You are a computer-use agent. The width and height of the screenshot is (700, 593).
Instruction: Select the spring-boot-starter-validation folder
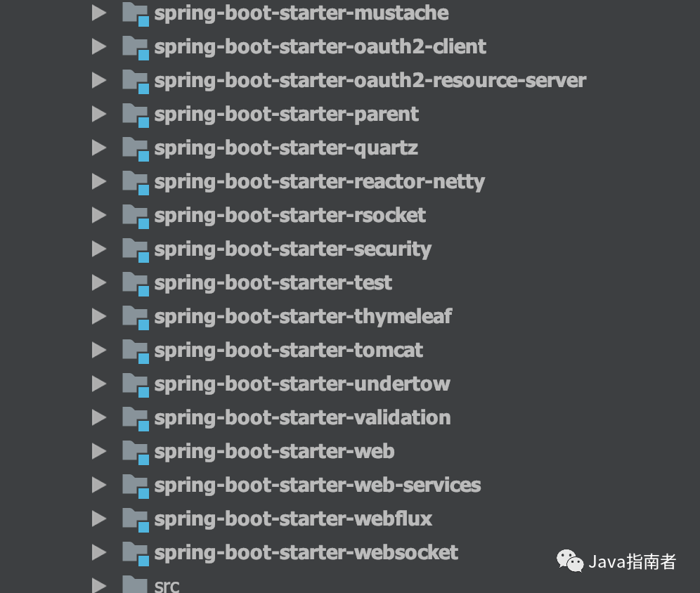[x=302, y=417]
